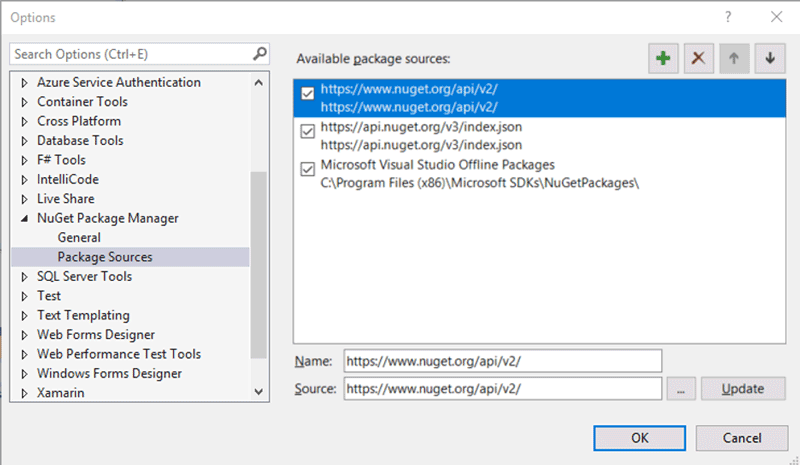Select General under NuGet Package Manager

point(79,238)
